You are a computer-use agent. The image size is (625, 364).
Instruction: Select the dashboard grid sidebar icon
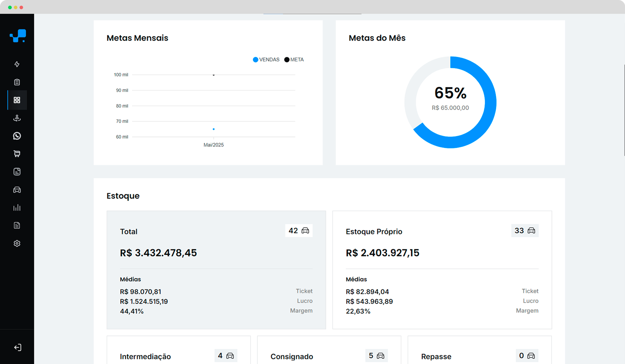click(x=17, y=100)
